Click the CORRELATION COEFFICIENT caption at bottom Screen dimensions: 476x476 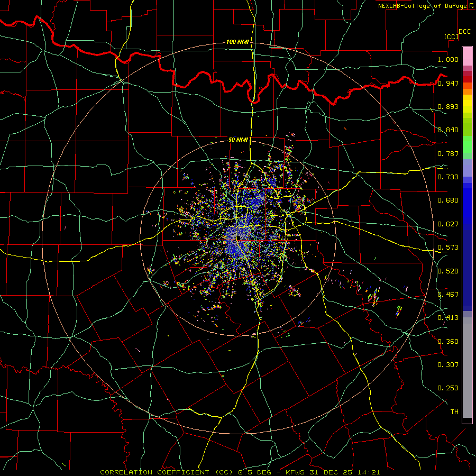(x=240, y=472)
